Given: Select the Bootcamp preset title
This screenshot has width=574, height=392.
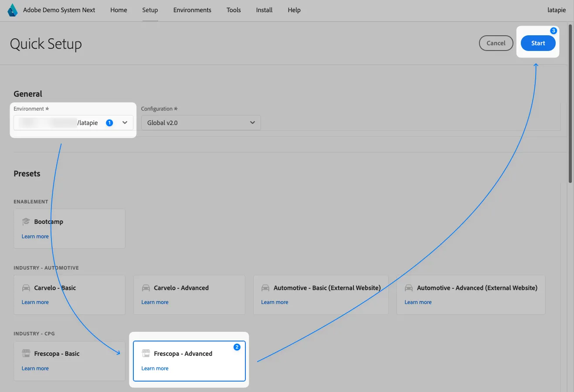Looking at the screenshot, I should (x=49, y=222).
